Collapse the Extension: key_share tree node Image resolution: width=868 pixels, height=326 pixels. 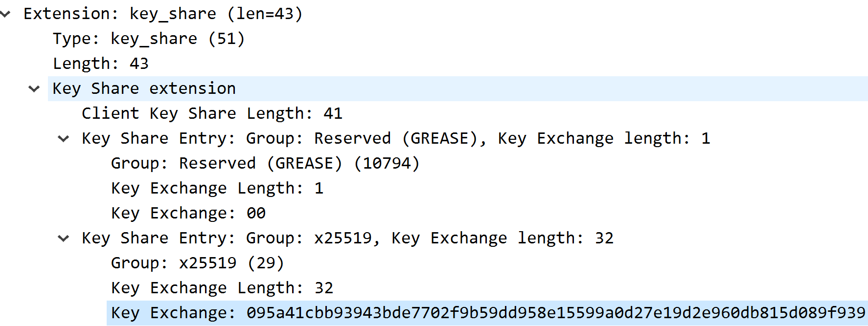[x=5, y=14]
